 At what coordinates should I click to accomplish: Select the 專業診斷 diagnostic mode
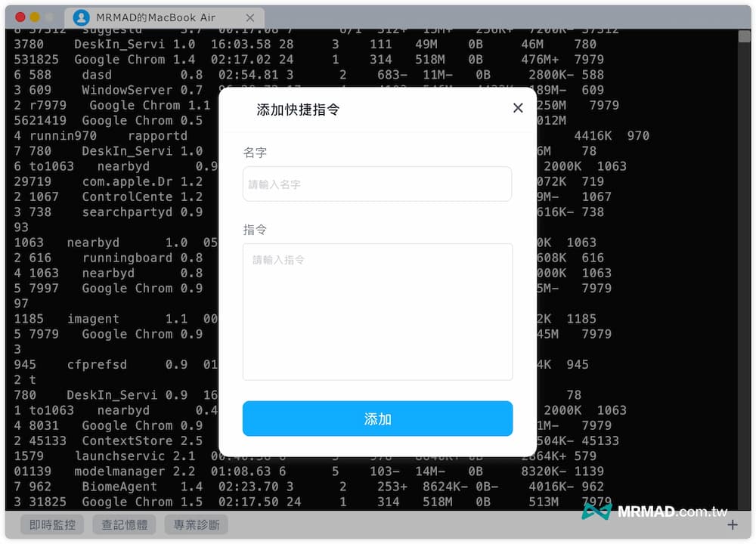tap(197, 524)
